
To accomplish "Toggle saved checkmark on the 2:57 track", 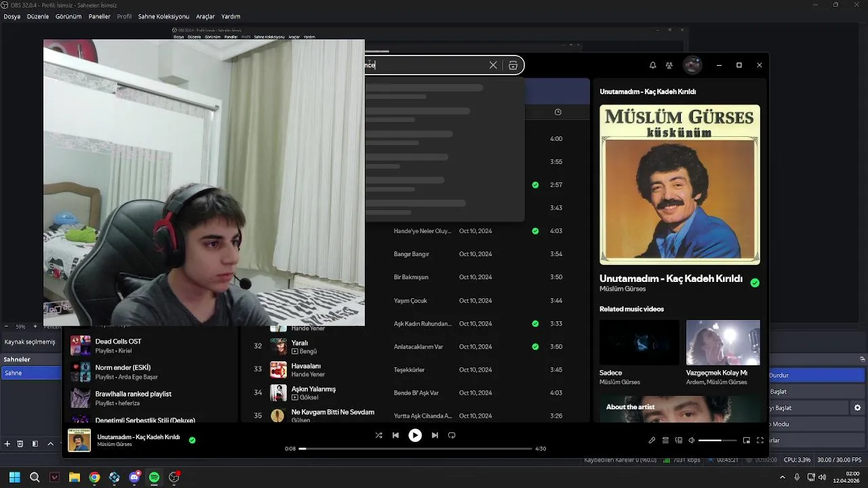I will click(536, 184).
